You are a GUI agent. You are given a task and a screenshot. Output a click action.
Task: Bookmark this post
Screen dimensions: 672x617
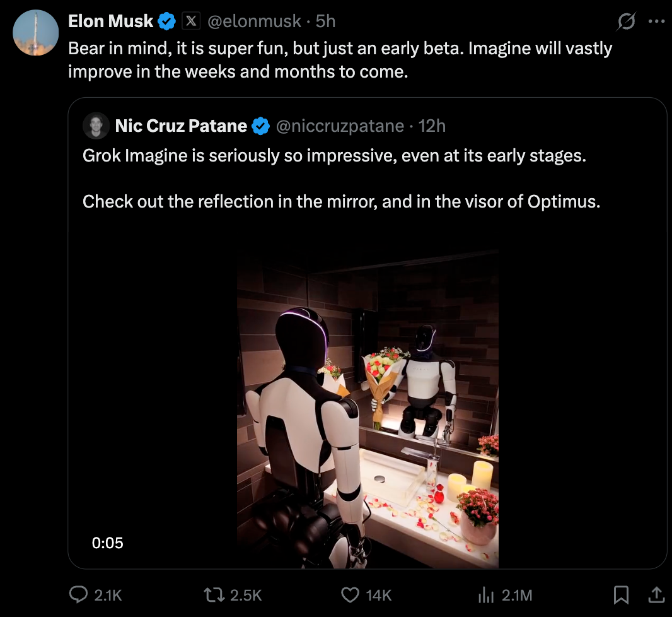pyautogui.click(x=621, y=594)
